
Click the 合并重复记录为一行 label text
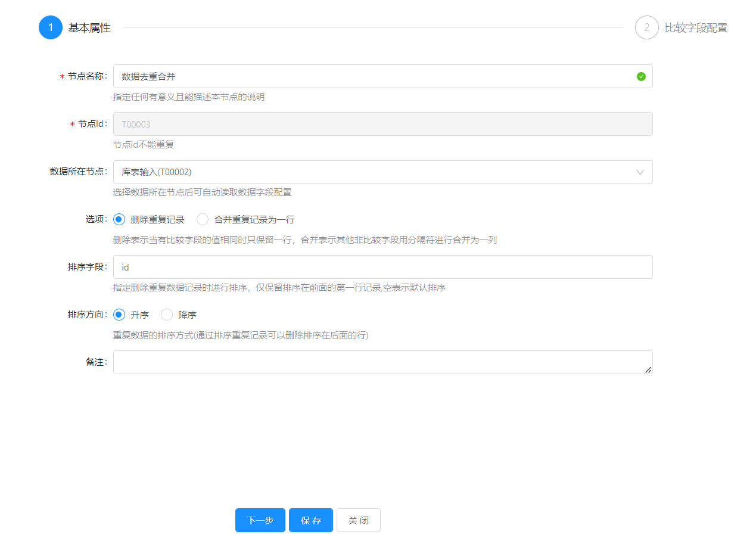click(x=254, y=219)
